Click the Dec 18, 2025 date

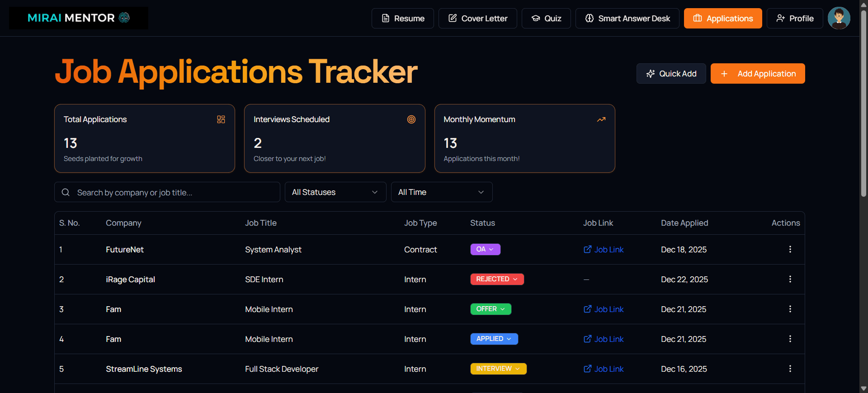tap(684, 250)
